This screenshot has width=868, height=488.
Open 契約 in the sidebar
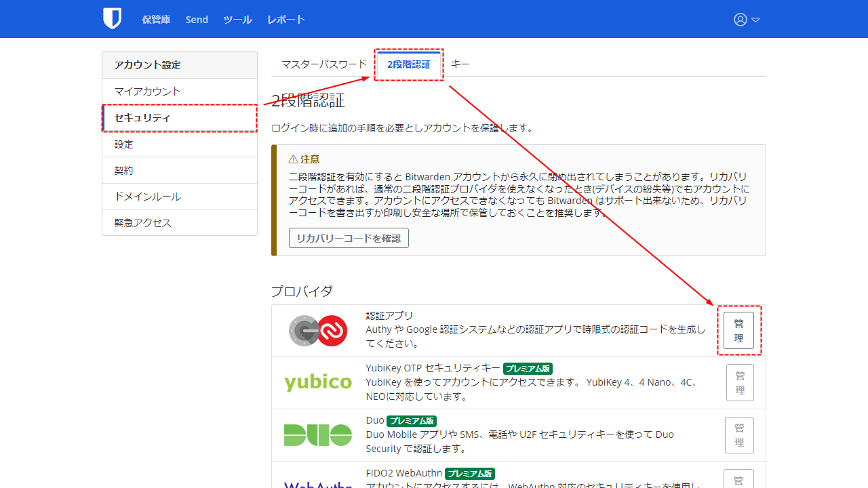180,171
